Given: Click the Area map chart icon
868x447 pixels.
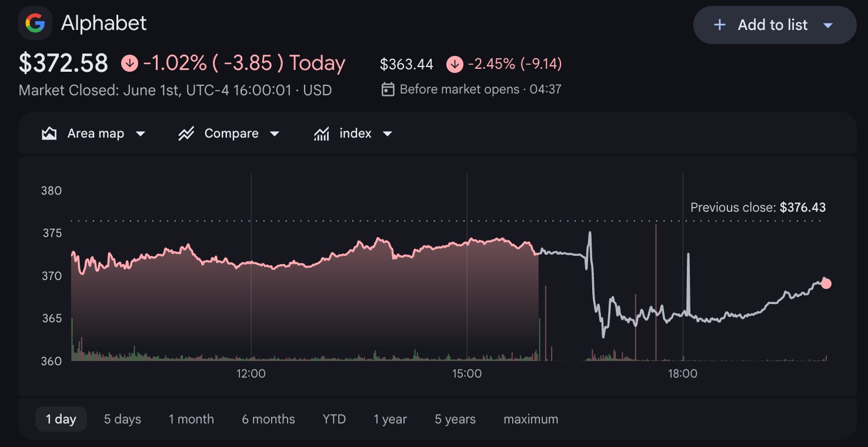Looking at the screenshot, I should tap(49, 134).
